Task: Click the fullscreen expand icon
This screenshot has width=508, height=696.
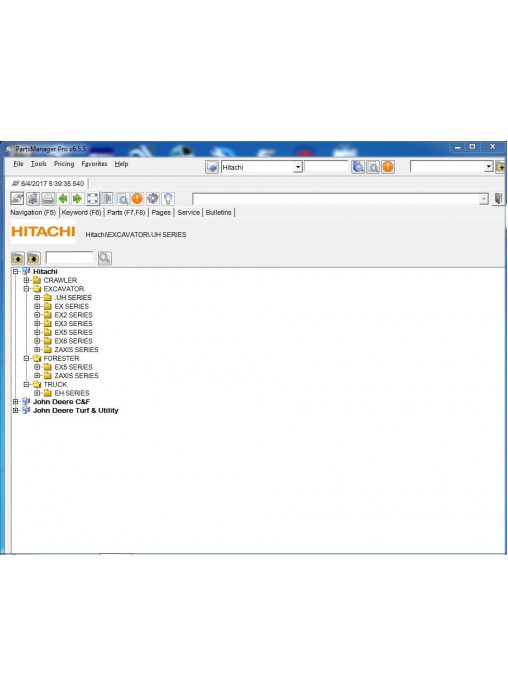Action: [x=92, y=199]
